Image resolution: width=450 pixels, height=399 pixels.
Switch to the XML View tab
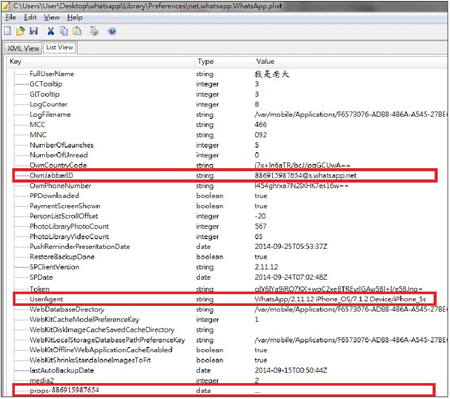[23, 48]
